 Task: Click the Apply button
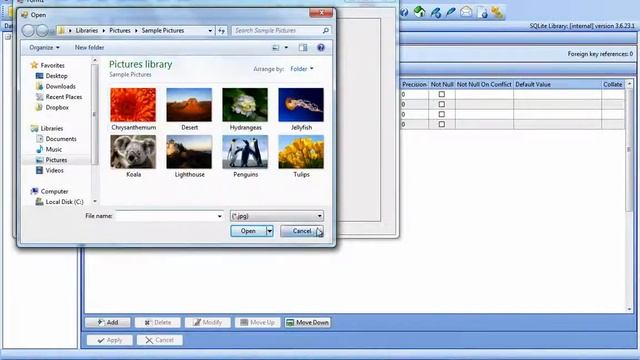[x=109, y=340]
